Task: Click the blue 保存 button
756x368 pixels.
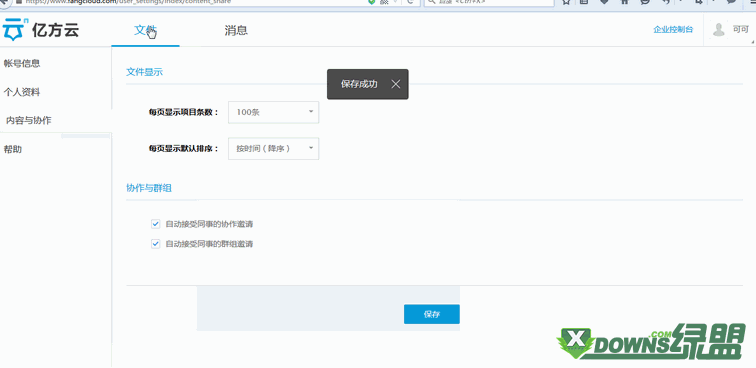Action: click(432, 314)
